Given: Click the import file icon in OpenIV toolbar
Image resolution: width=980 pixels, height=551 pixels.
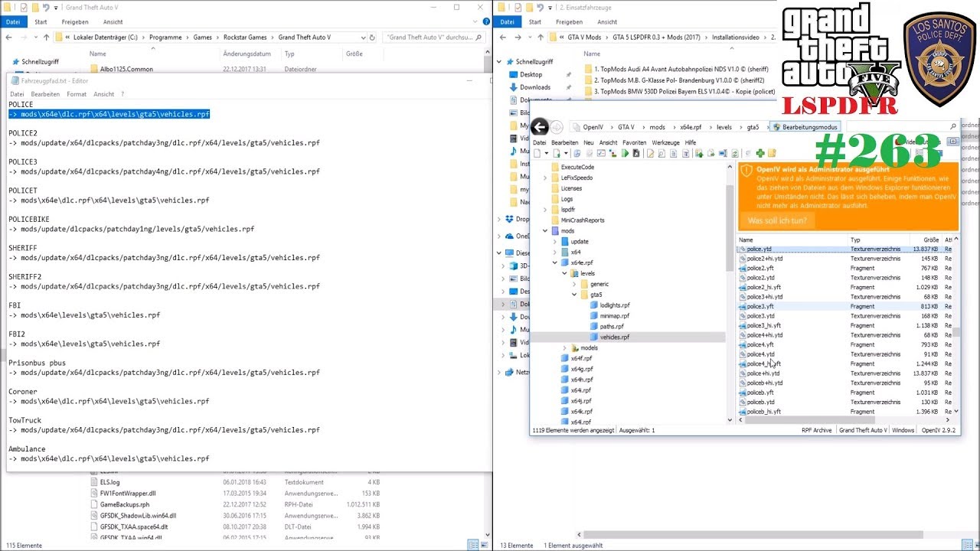Looking at the screenshot, I should click(700, 153).
